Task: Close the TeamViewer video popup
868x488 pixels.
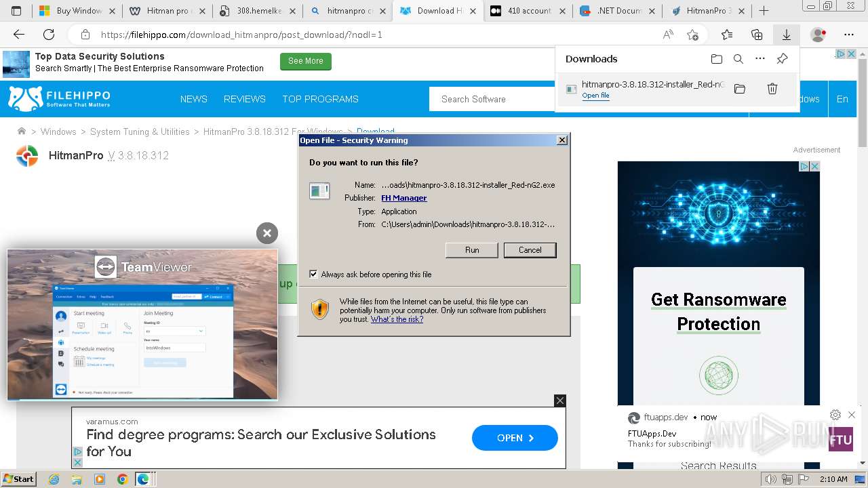Action: (x=267, y=233)
